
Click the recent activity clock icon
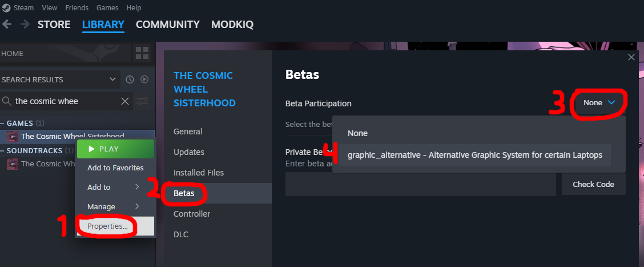coord(130,79)
